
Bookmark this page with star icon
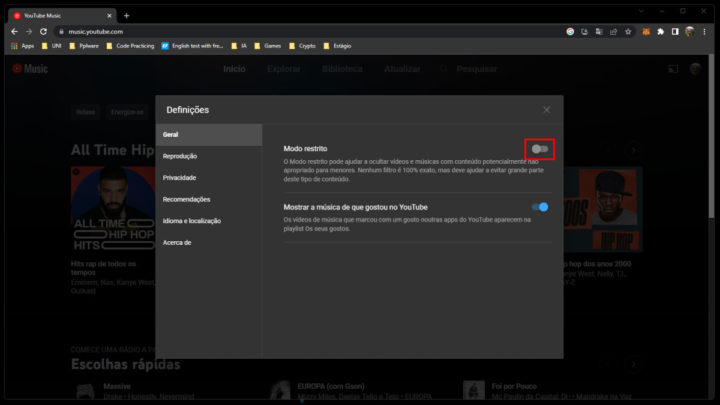(628, 32)
